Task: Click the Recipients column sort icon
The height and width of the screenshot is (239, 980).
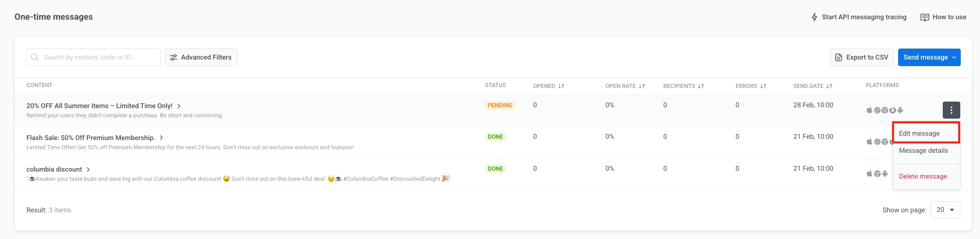Action: (x=701, y=86)
